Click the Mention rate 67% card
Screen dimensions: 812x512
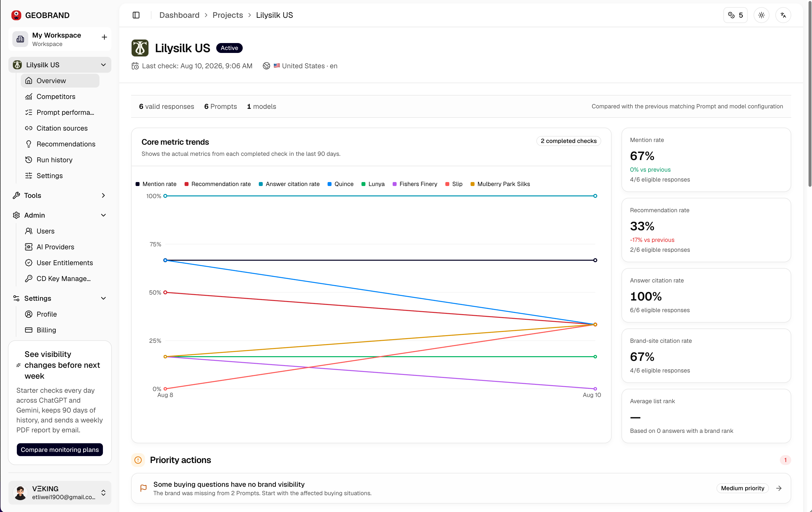point(706,160)
